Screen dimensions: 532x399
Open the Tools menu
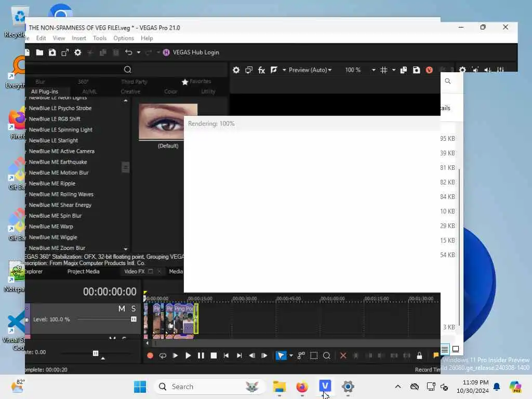(x=100, y=38)
